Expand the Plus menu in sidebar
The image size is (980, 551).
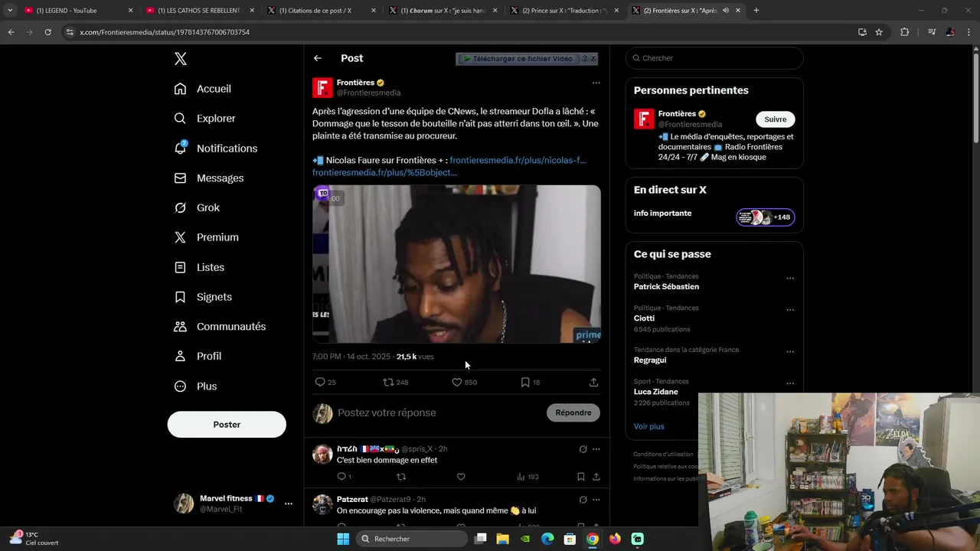tap(195, 386)
